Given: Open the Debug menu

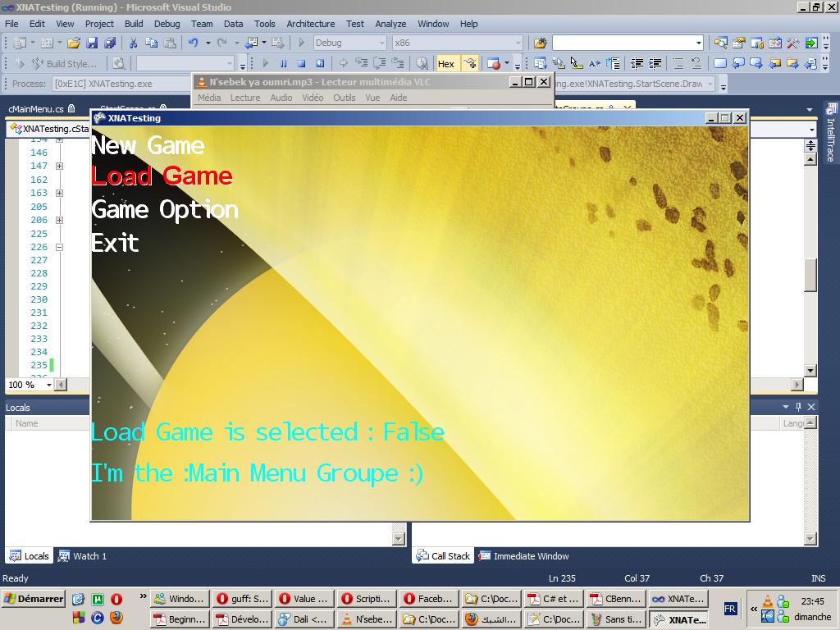Looking at the screenshot, I should point(167,24).
